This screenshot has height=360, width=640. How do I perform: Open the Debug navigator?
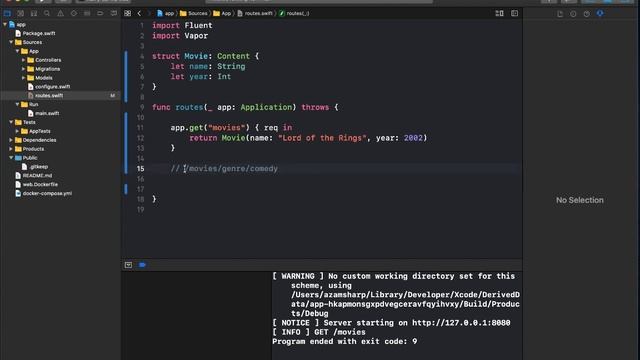(x=87, y=13)
